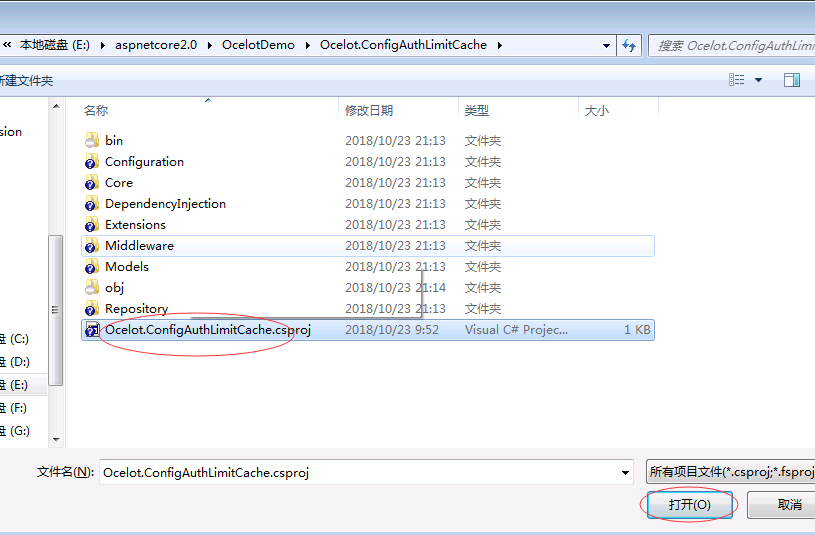Select the Repository folder name
The height and width of the screenshot is (535, 815).
[137, 308]
